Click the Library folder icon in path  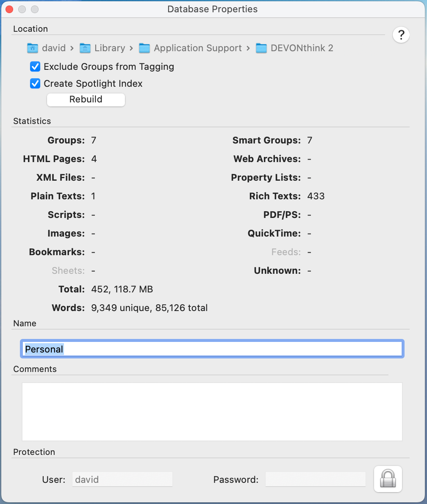click(85, 48)
